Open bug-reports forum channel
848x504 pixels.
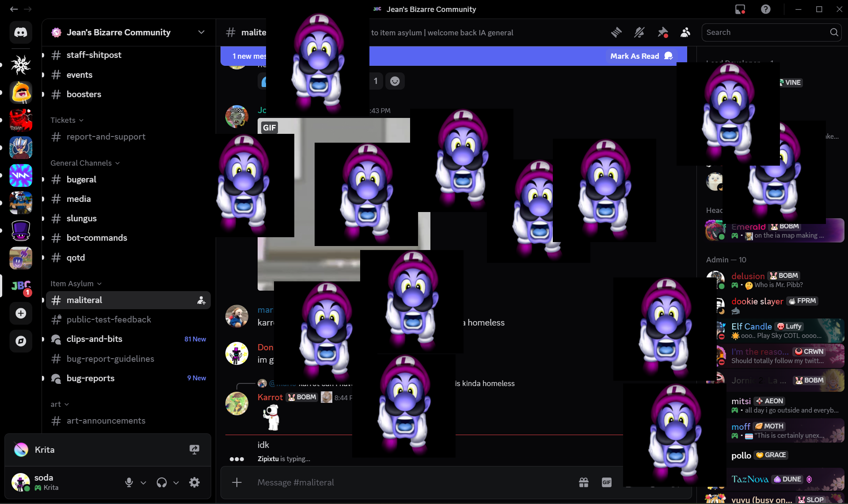point(129,378)
